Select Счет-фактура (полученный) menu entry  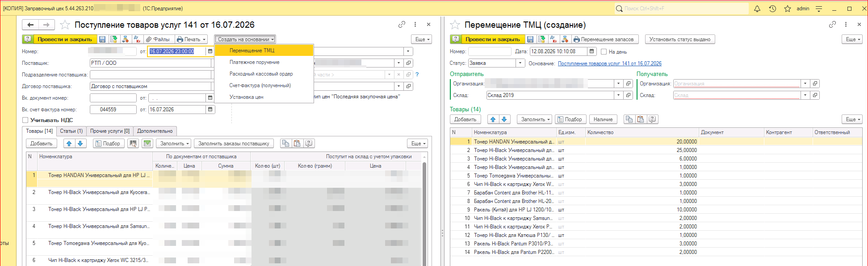pyautogui.click(x=264, y=85)
